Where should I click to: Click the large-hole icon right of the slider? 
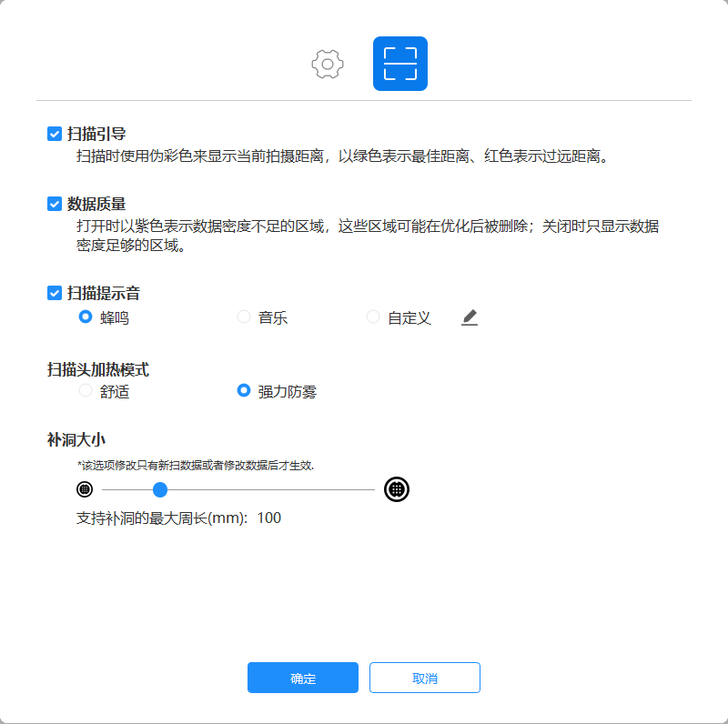[396, 489]
